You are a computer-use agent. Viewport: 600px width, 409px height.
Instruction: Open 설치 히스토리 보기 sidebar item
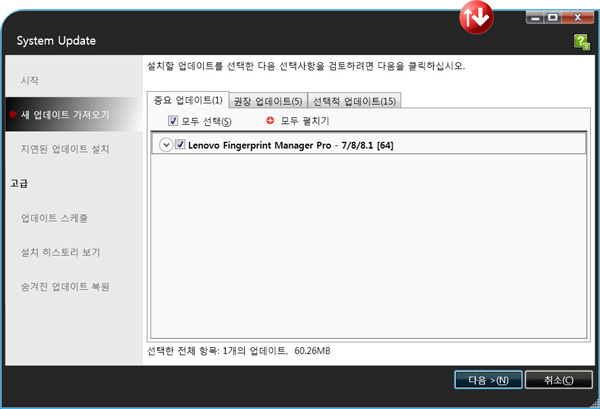point(60,252)
